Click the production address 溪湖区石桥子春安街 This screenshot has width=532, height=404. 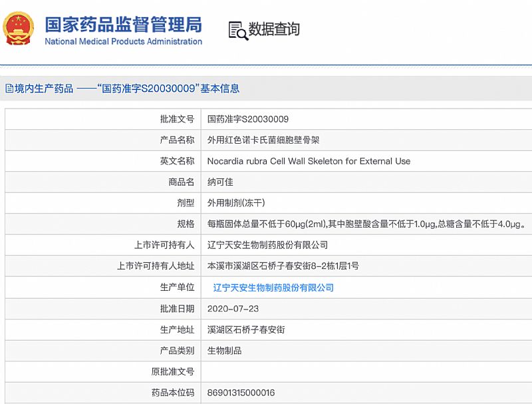click(x=246, y=329)
